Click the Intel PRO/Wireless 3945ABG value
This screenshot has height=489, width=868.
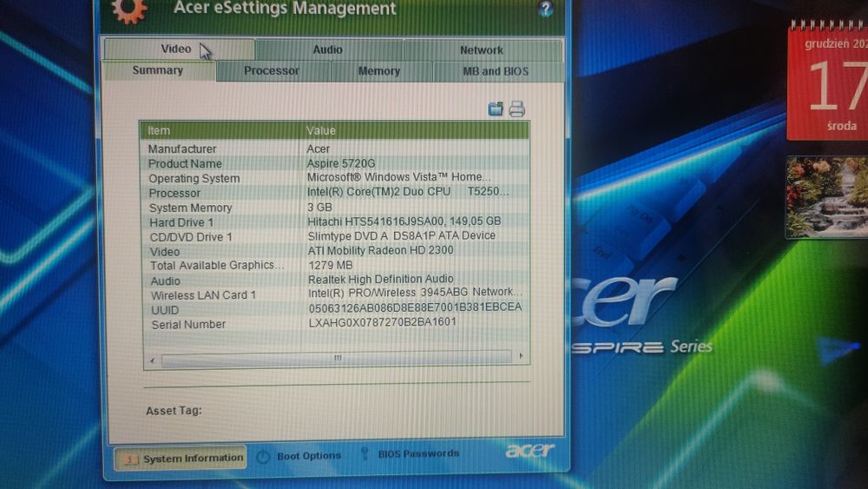(415, 293)
